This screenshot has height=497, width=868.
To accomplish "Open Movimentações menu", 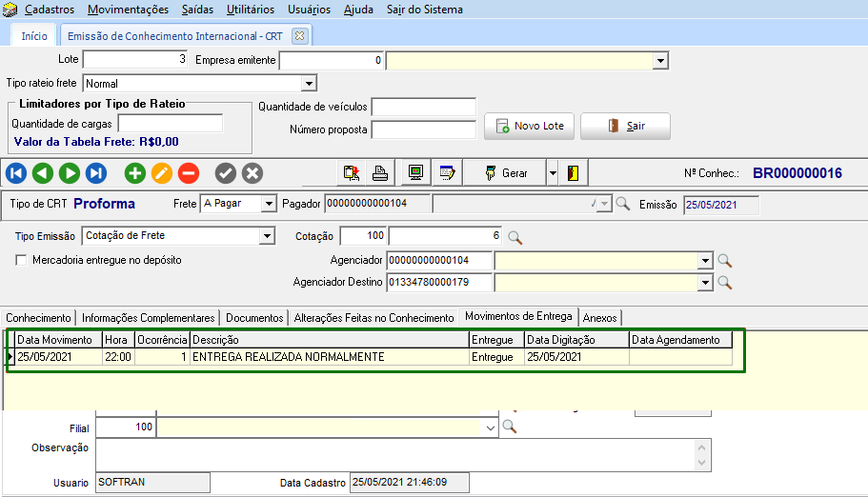I will (128, 10).
